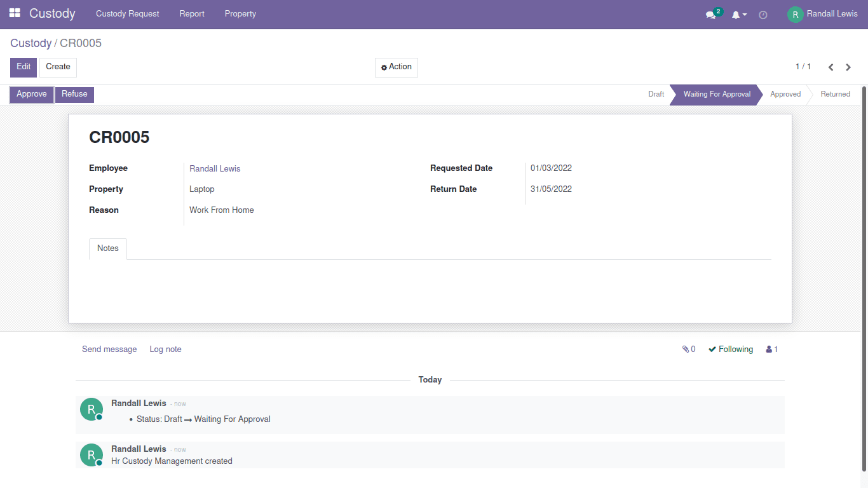The image size is (868, 488).
Task: Approve the custody request CR0005
Action: (x=31, y=94)
